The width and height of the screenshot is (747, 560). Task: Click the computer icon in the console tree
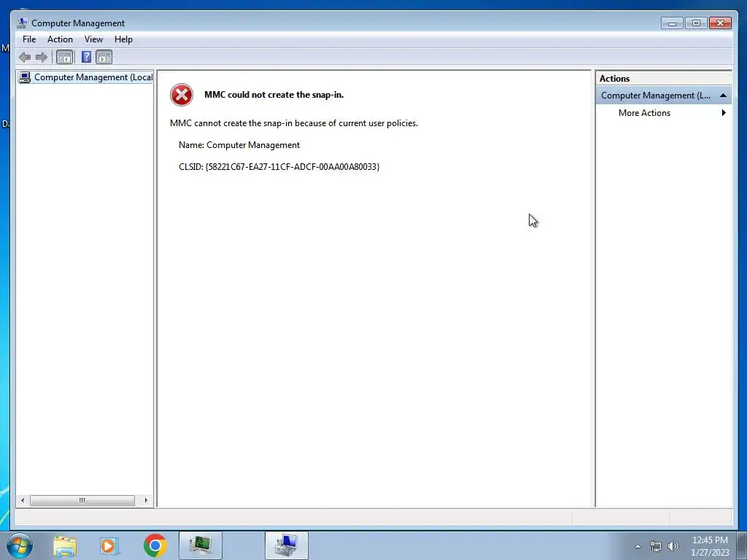(x=25, y=77)
